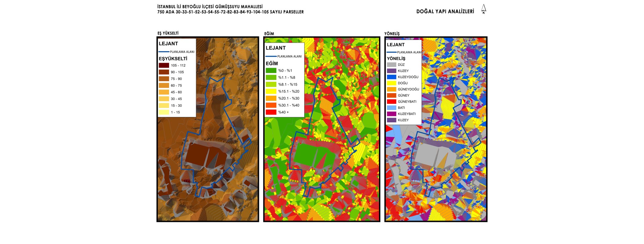644x244 pixels.
Task: Click the YÖNELİŞ map heading label
Action: [392, 34]
